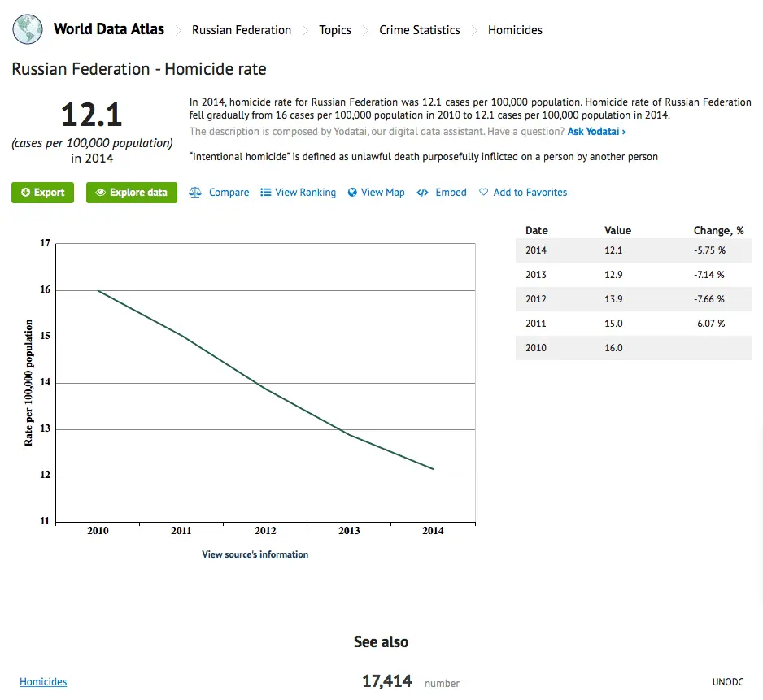The image size is (763, 700).
Task: Click the Change, % column header
Action: click(x=718, y=230)
